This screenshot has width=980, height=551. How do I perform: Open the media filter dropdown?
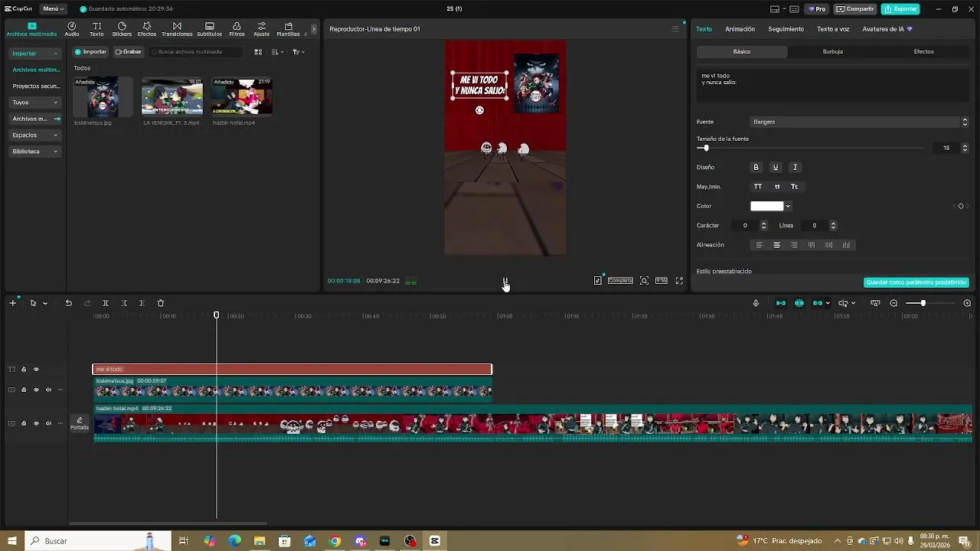point(299,52)
